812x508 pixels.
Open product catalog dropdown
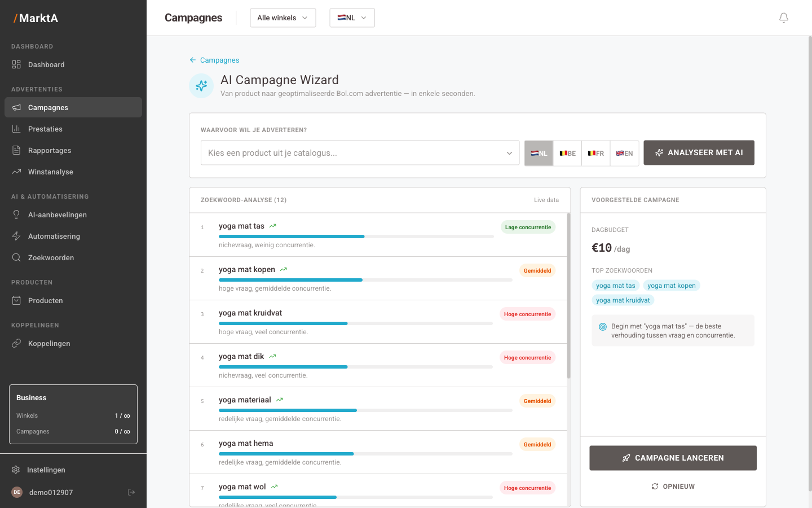coord(360,153)
